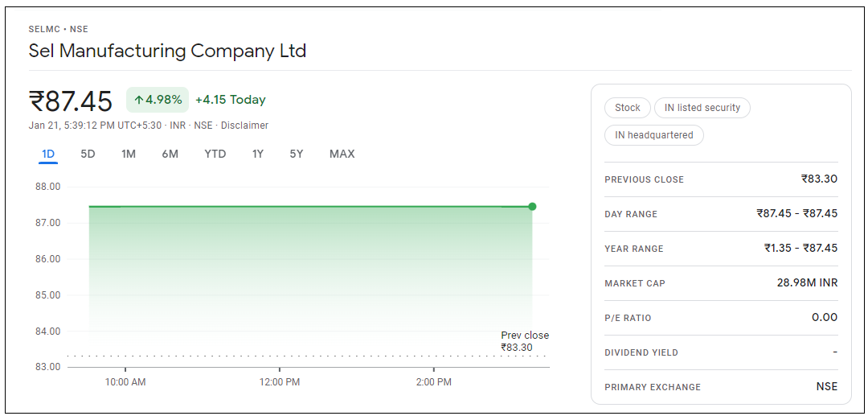The height and width of the screenshot is (416, 868).
Task: Click the ₹1.35 - ₹87.45 year range value
Action: point(800,248)
